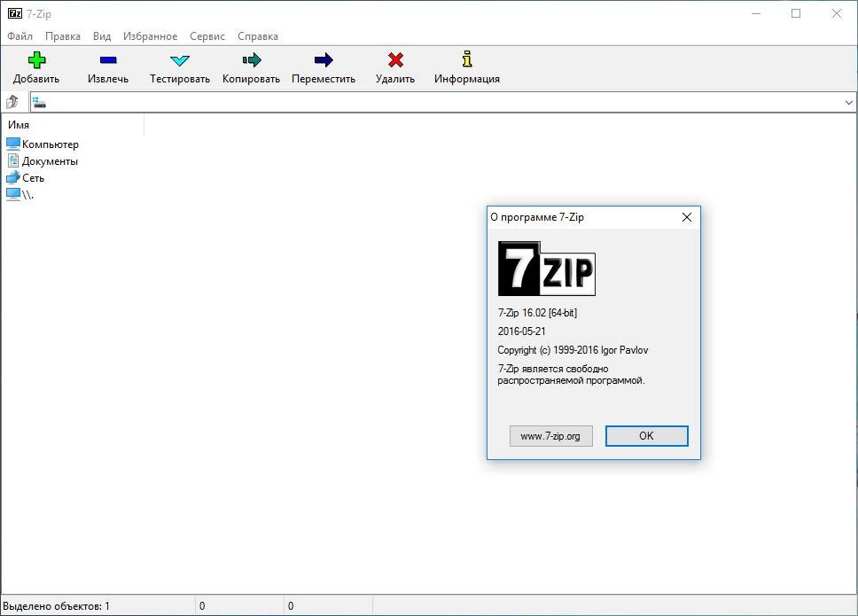Click the Копировать toolbar label

coord(251,79)
